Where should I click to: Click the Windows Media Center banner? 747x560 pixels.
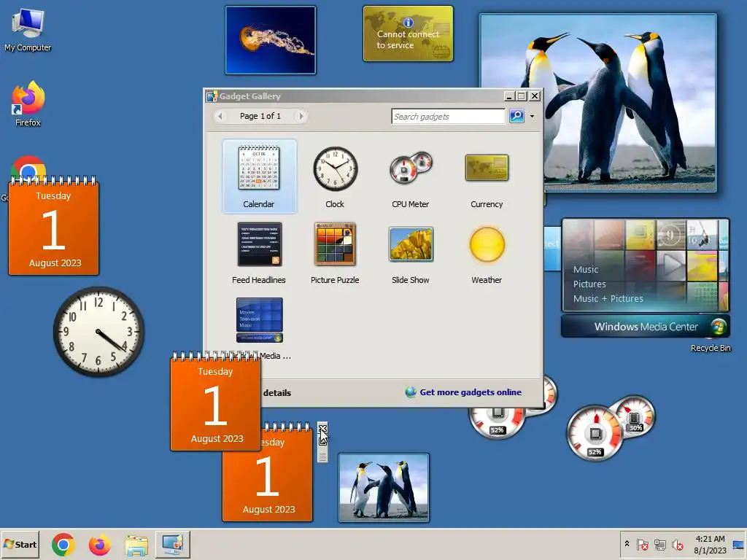(x=646, y=327)
